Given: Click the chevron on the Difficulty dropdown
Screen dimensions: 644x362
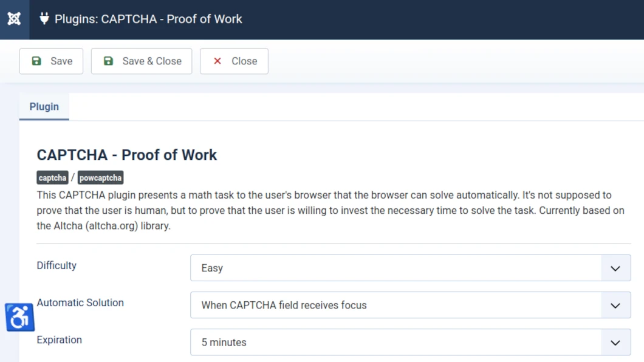Looking at the screenshot, I should click(x=615, y=268).
